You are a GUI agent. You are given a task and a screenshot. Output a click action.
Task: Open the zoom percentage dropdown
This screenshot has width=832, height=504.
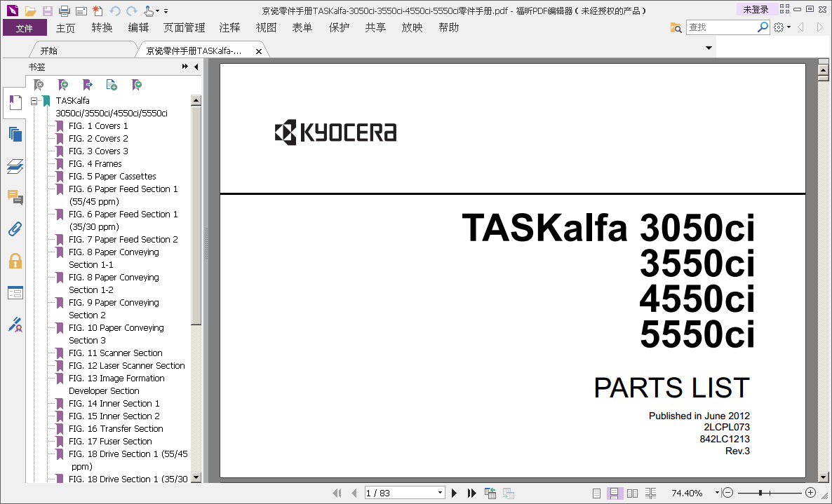[717, 493]
